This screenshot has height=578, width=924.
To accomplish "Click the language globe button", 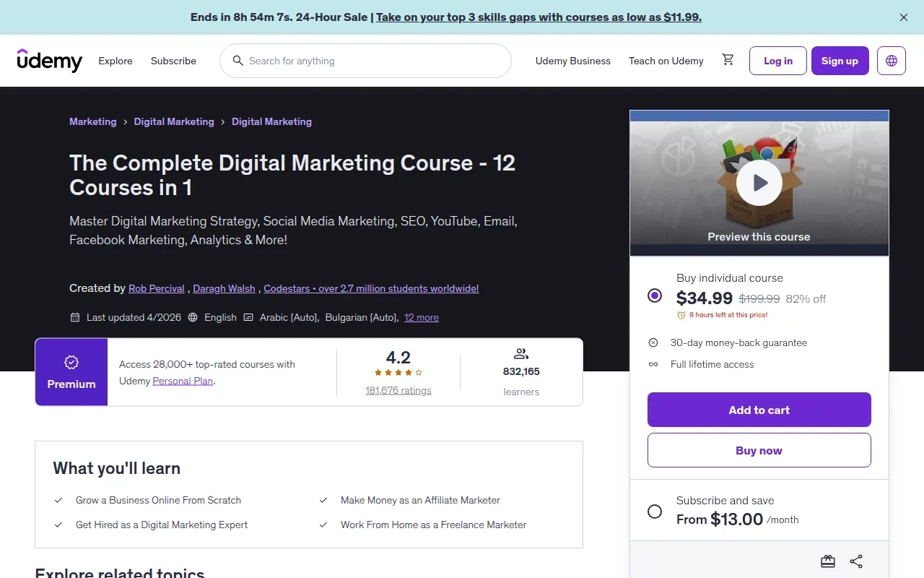I will point(892,61).
